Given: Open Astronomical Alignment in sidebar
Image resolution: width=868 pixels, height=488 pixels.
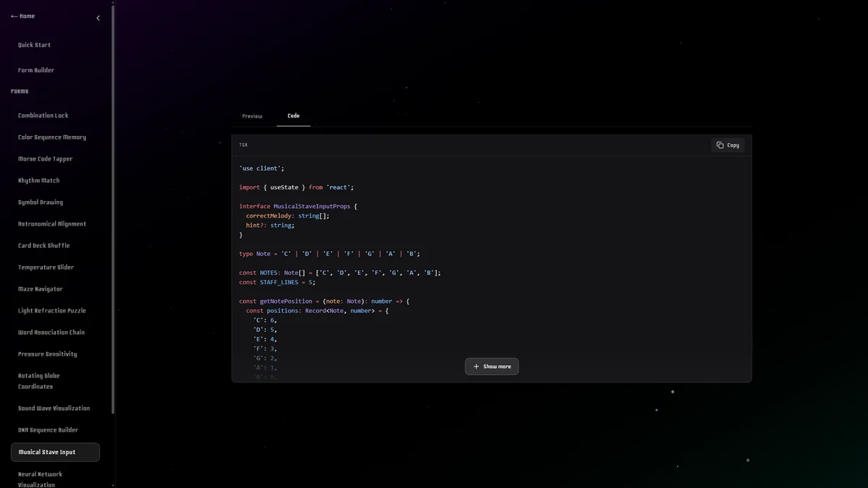Looking at the screenshot, I should (52, 224).
